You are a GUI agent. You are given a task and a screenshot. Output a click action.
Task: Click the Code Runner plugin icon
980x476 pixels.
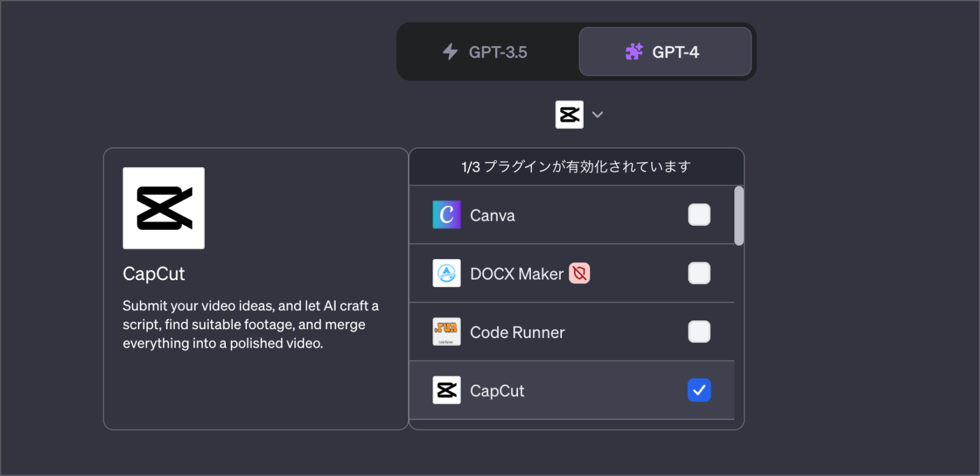[447, 332]
